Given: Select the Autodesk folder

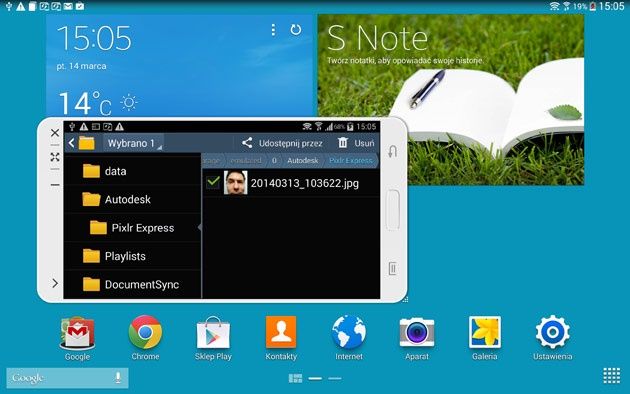Looking at the screenshot, I should pos(133,200).
